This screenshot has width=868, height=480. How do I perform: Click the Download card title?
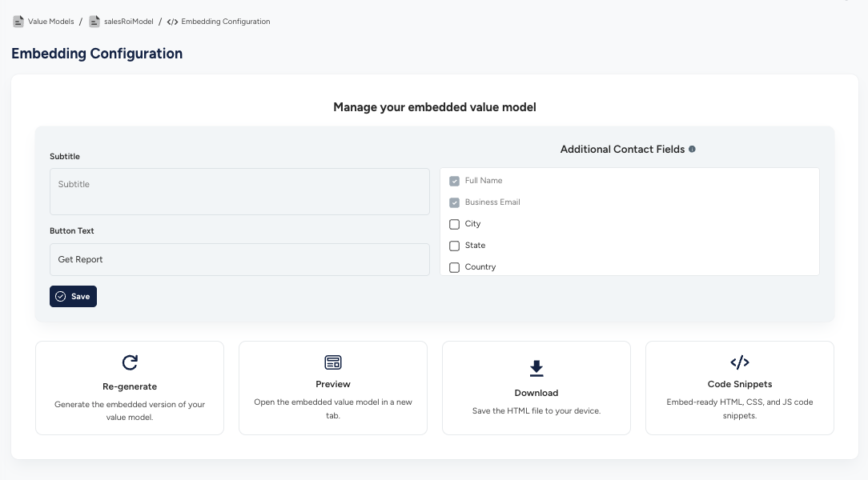point(536,393)
